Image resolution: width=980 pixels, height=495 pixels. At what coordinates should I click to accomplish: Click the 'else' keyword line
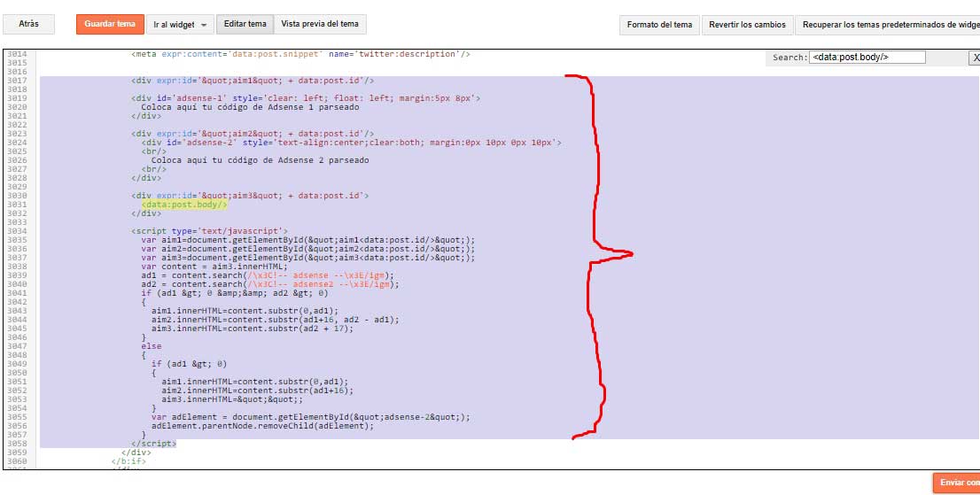click(152, 346)
